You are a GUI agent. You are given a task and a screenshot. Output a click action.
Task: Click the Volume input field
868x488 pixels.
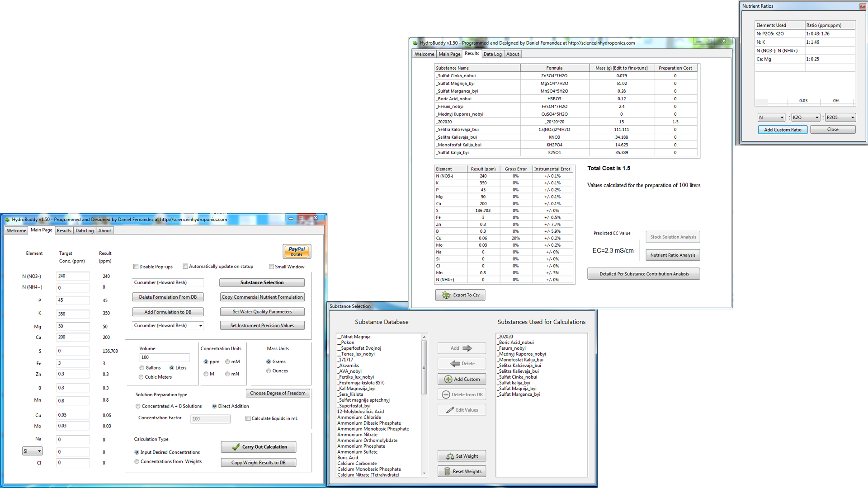[164, 357]
